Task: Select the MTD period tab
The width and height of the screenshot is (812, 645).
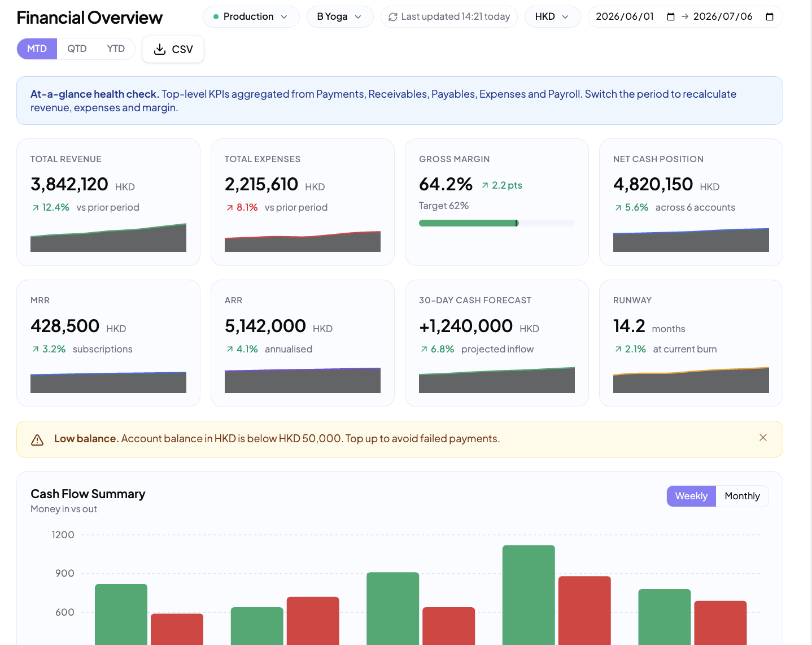Action: (37, 49)
